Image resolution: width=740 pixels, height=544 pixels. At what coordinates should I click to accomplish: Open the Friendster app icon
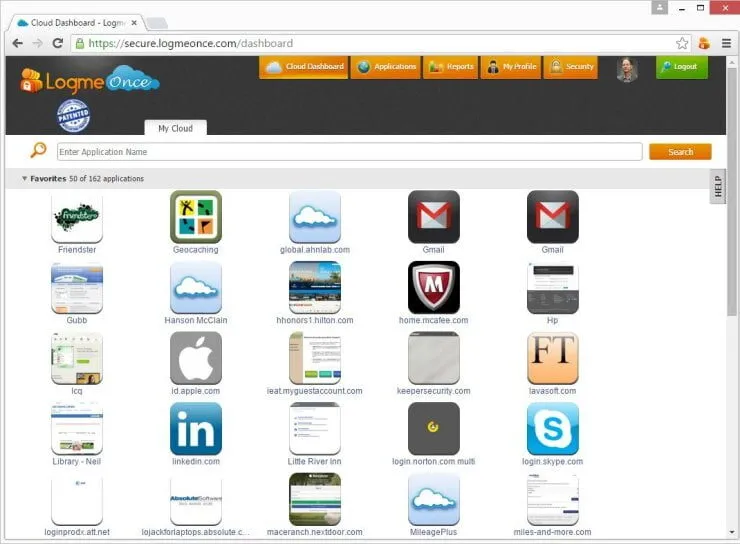pos(77,218)
